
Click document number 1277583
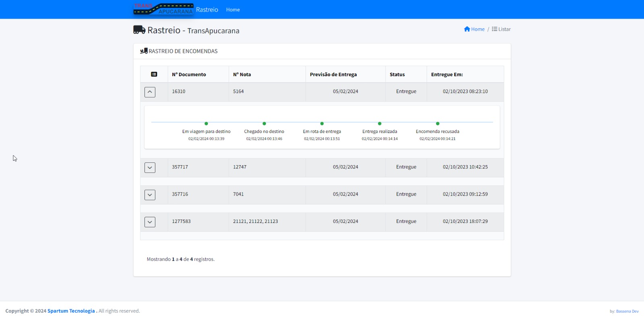181,221
